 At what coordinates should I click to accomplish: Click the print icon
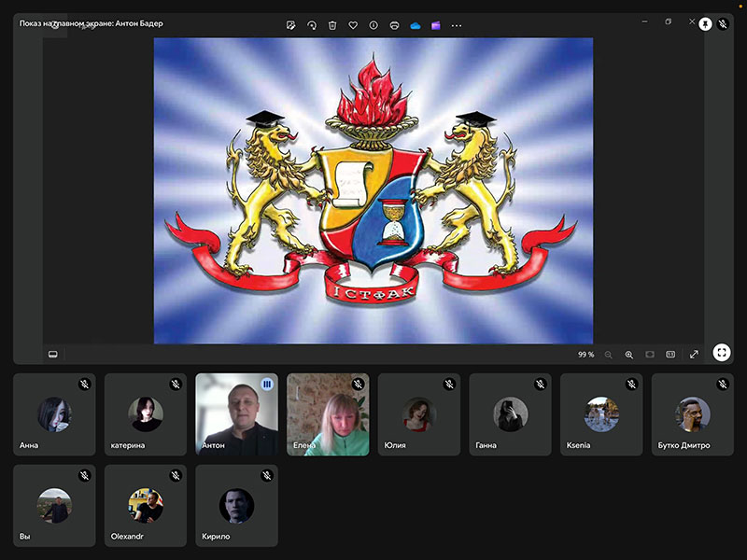394,25
